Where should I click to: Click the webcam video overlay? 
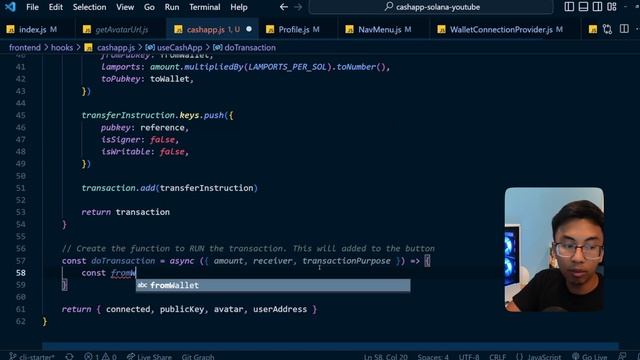tap(554, 250)
